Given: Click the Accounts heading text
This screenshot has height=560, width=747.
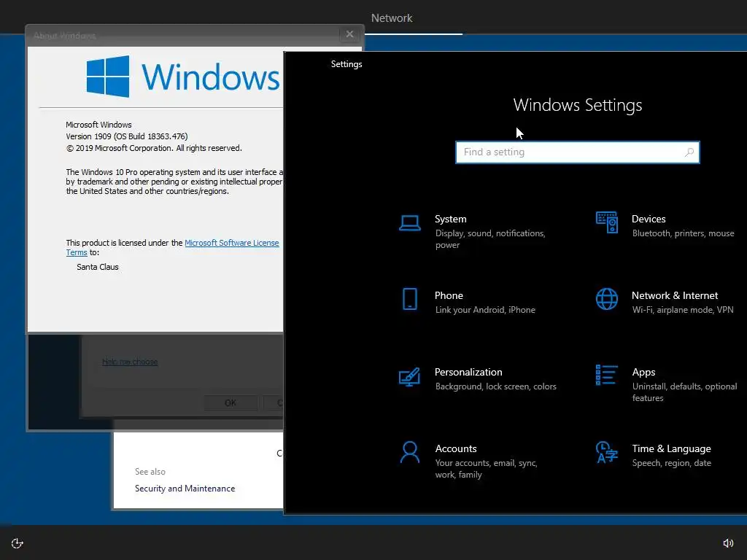Looking at the screenshot, I should [x=456, y=449].
